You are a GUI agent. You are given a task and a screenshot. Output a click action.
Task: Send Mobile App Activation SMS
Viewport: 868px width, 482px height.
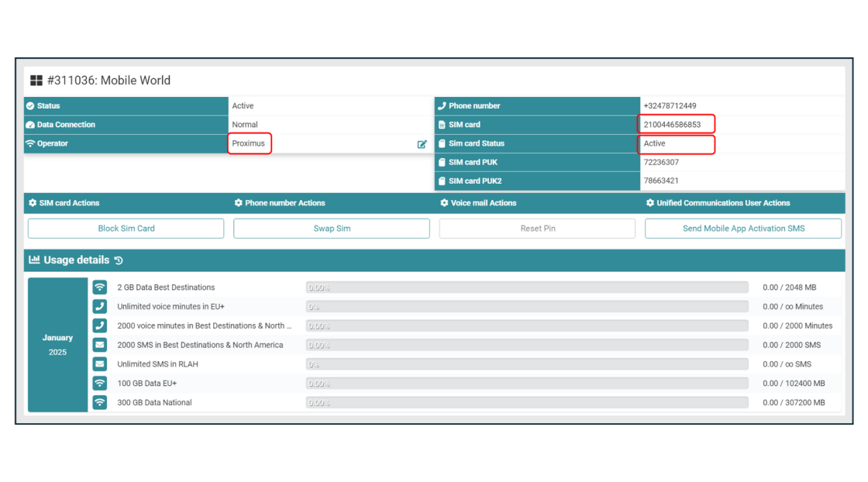pyautogui.click(x=743, y=229)
